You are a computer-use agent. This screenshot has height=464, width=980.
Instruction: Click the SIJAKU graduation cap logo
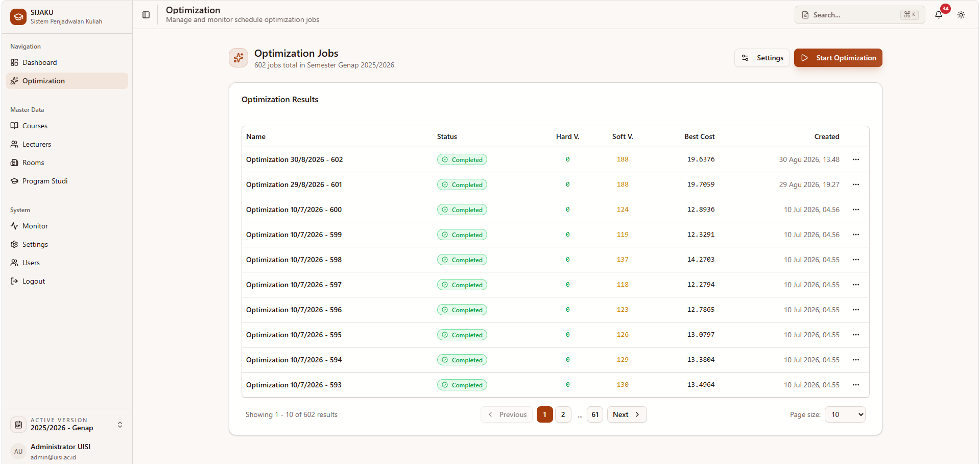(18, 17)
